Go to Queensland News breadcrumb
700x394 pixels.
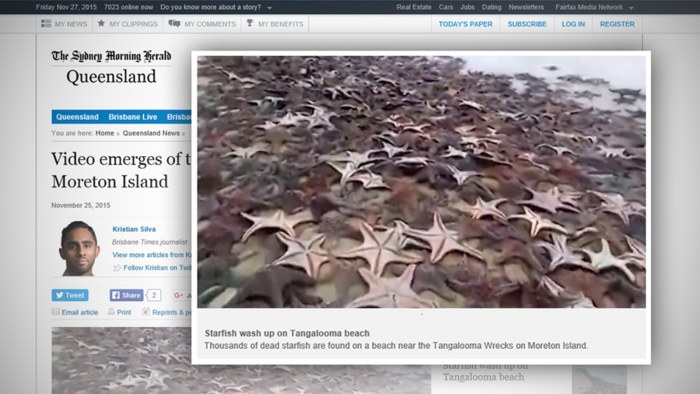tap(151, 133)
